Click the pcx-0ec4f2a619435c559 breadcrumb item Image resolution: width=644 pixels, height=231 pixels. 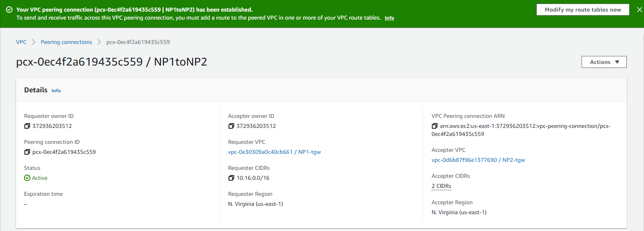tap(138, 42)
